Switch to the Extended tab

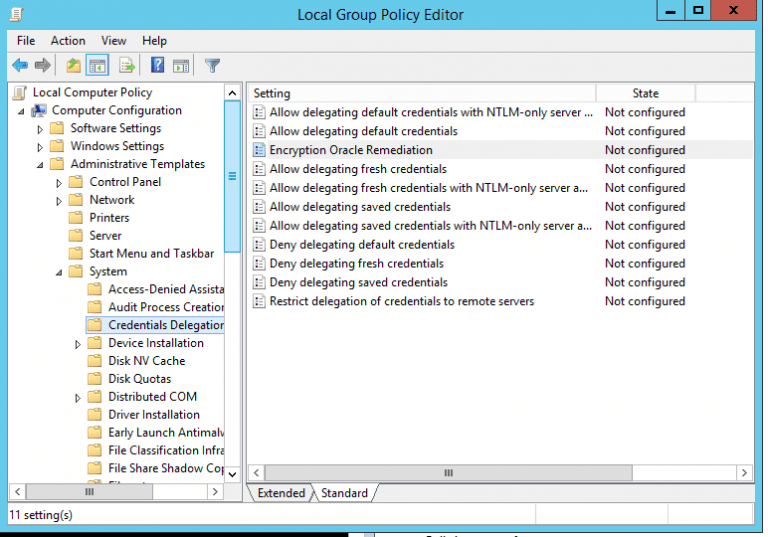[x=281, y=493]
